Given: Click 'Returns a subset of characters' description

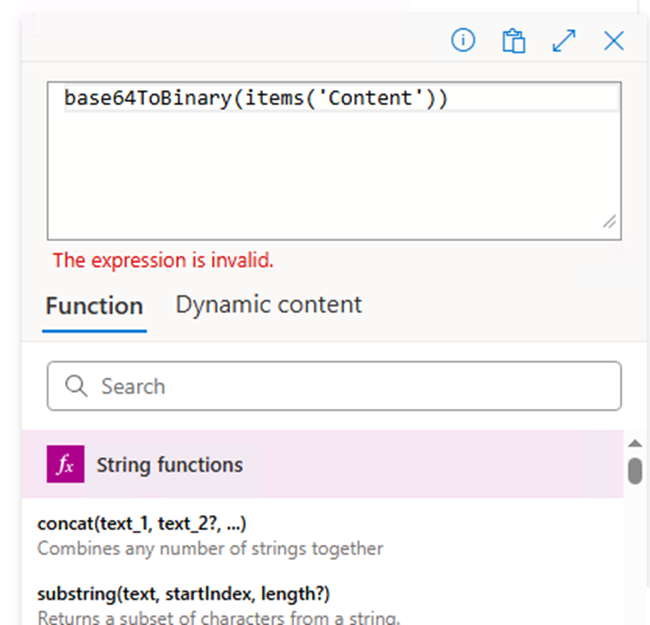Looking at the screenshot, I should tap(218, 617).
